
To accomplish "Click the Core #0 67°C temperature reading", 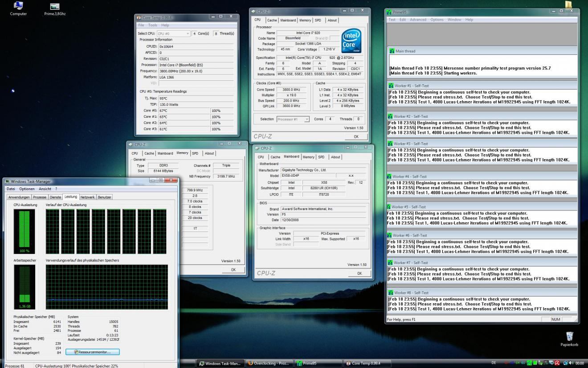I will click(x=184, y=111).
